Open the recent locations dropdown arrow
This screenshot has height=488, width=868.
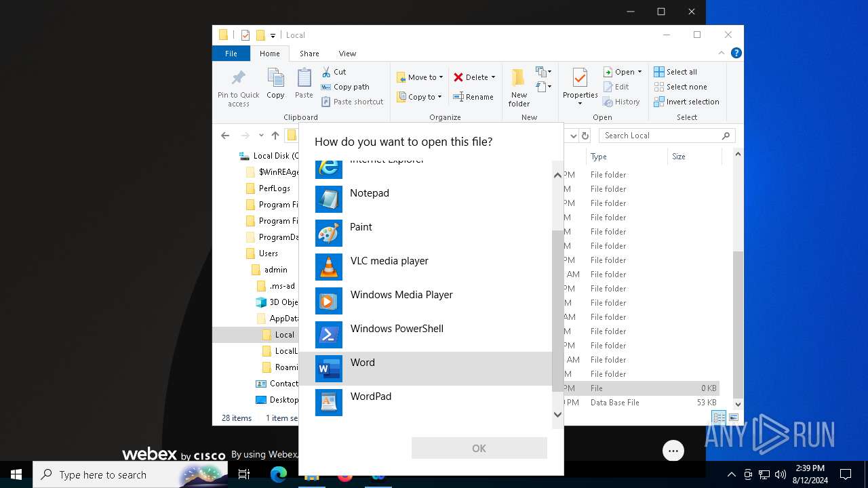[261, 136]
